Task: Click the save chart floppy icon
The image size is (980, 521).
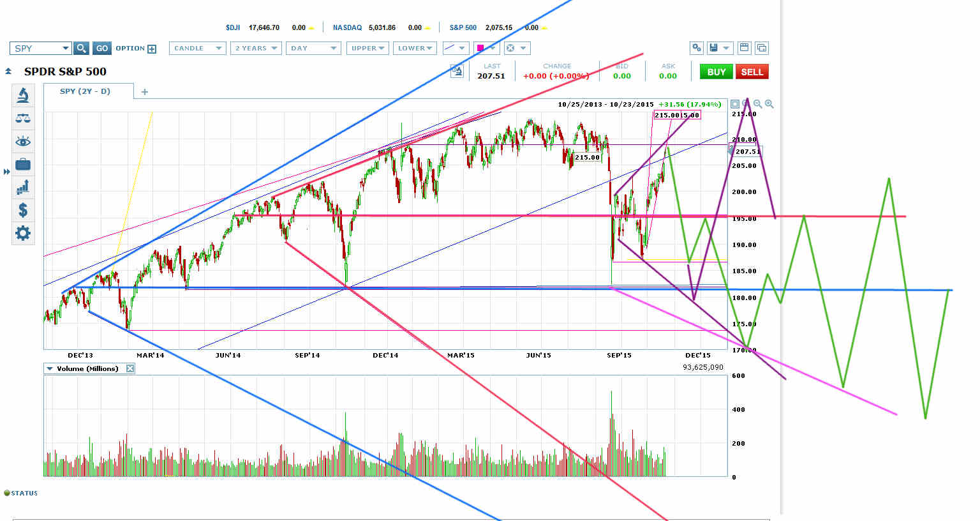Action: pos(713,48)
